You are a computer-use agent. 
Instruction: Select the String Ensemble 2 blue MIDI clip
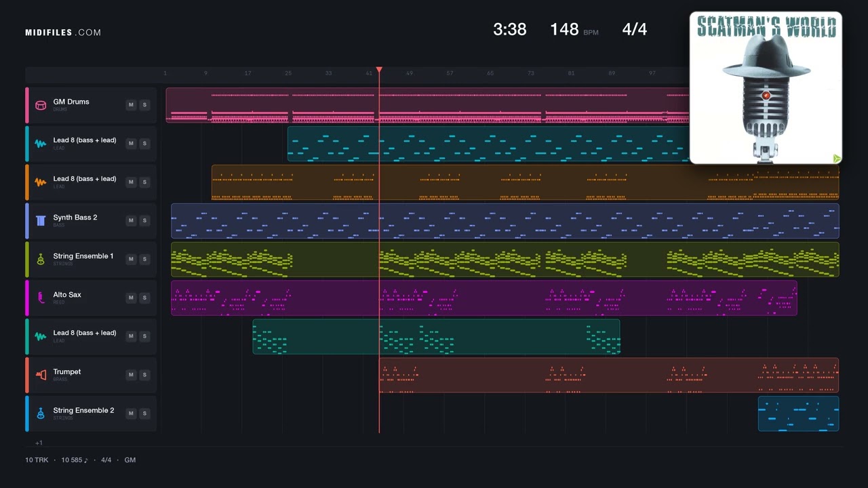point(799,413)
